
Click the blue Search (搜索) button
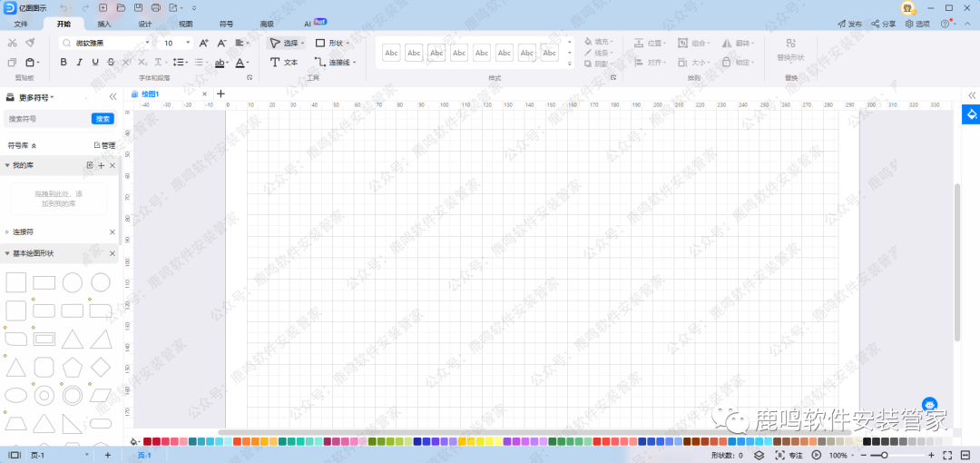tap(103, 119)
